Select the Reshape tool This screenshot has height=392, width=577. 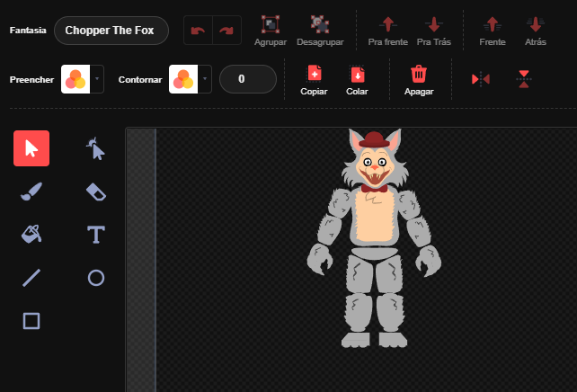tap(95, 148)
